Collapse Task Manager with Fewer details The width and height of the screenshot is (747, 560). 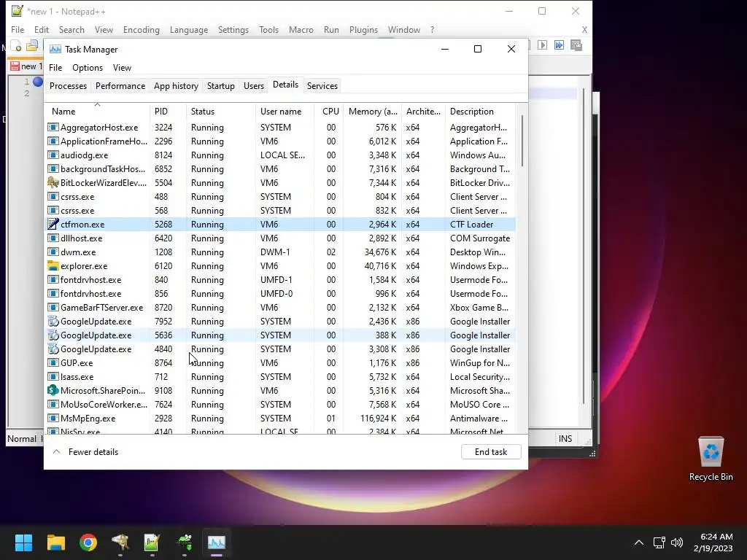(x=86, y=452)
